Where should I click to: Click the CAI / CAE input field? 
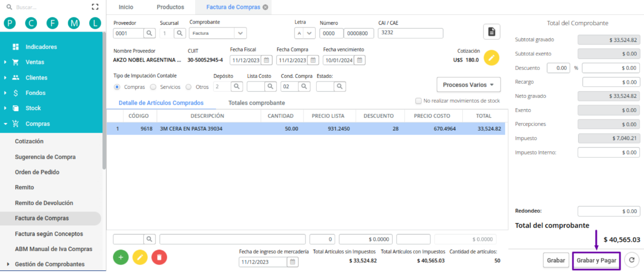(410, 33)
